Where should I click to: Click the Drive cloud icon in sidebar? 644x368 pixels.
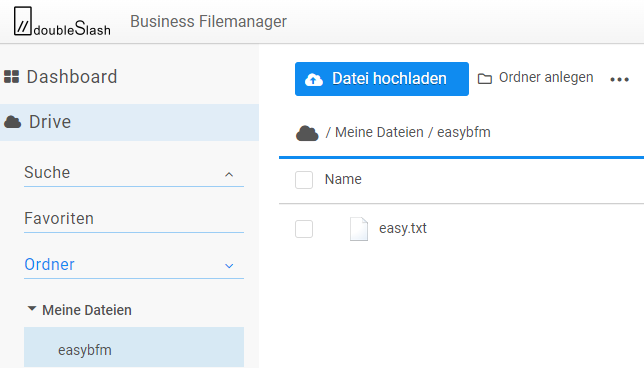pyautogui.click(x=12, y=122)
